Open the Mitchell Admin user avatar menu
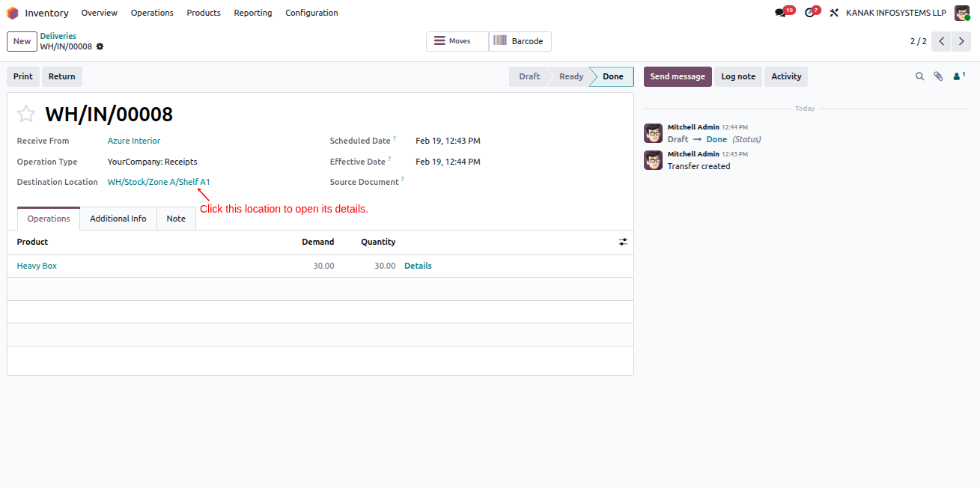Image resolution: width=980 pixels, height=488 pixels. 962,13
